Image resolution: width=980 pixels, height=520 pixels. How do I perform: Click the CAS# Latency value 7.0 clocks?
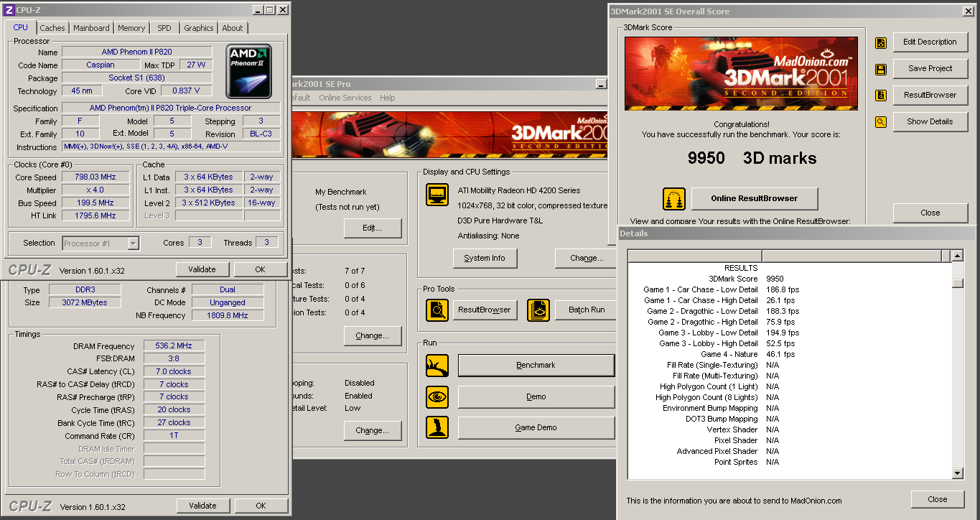tap(174, 372)
